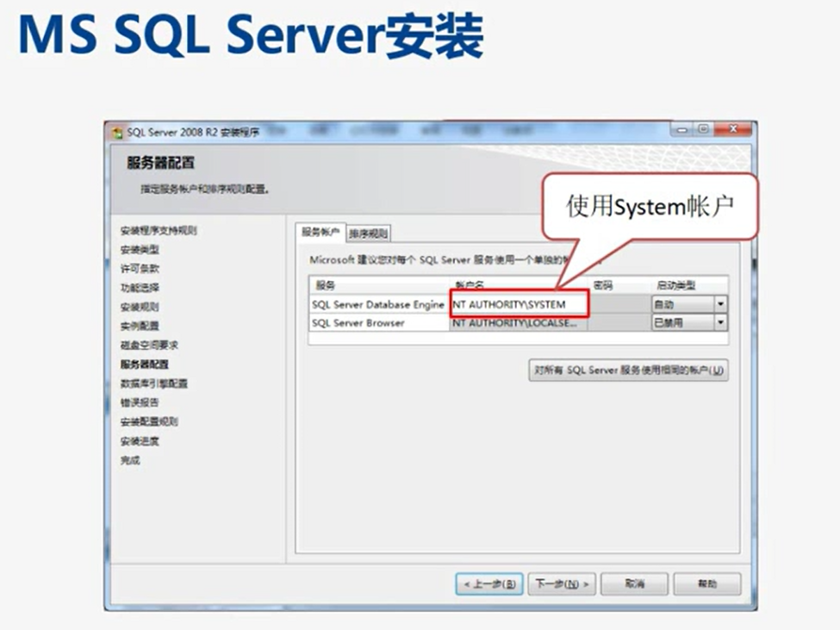Select 功能选择 step in the sidebar
The width and height of the screenshot is (840, 630).
click(140, 288)
